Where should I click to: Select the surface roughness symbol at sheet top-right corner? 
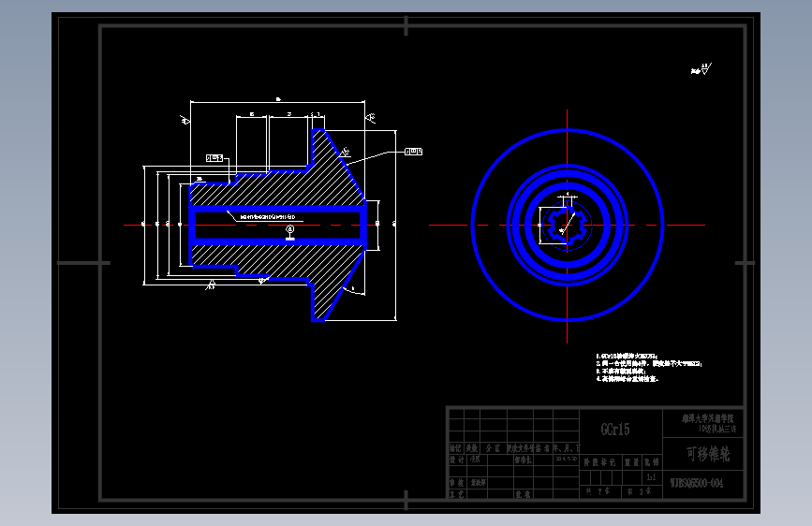(701, 69)
